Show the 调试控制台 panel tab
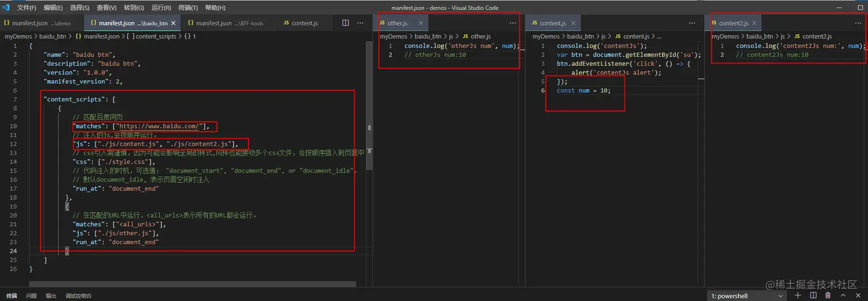The height and width of the screenshot is (301, 868). (79, 296)
